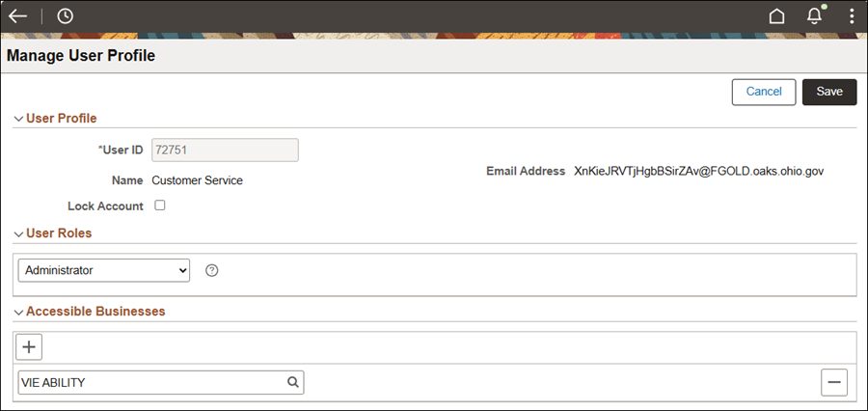
Task: Click the oaks.ohio.gov email address text
Action: tap(699, 171)
